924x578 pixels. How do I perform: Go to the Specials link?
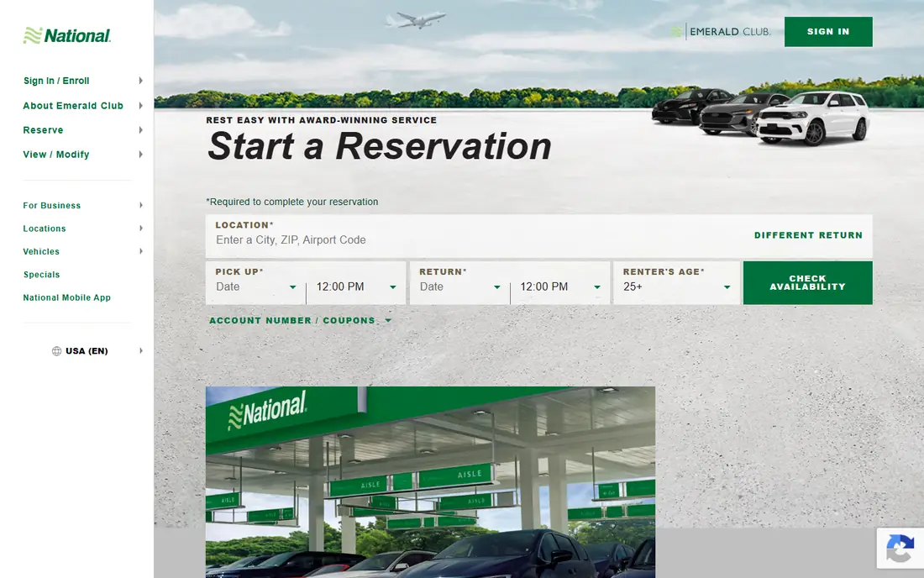(x=41, y=275)
